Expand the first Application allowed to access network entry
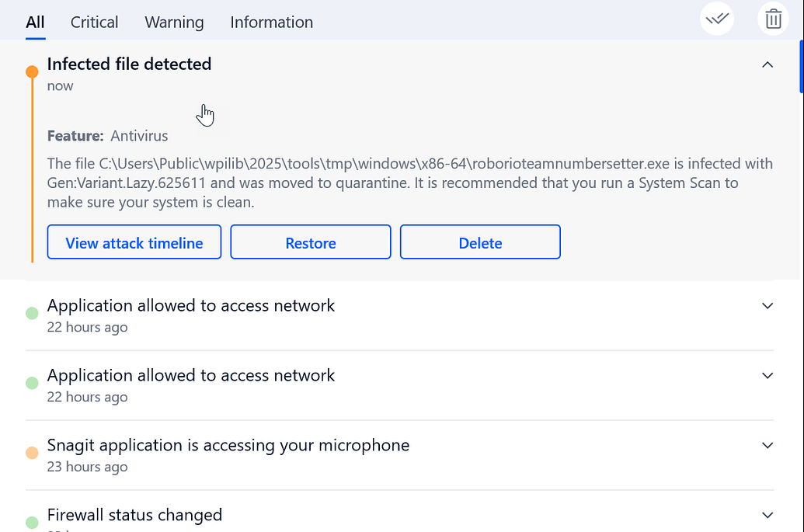 (767, 306)
